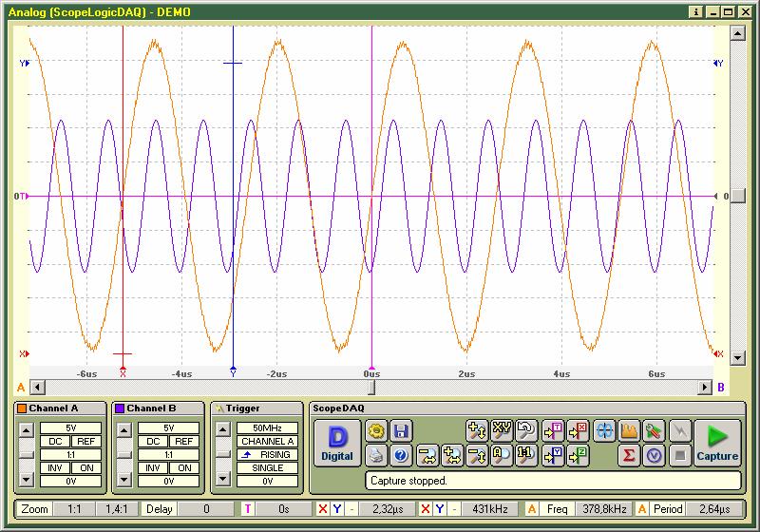The height and width of the screenshot is (532, 760).
Task: Stop capture with the grey square icon
Action: pyautogui.click(x=680, y=455)
